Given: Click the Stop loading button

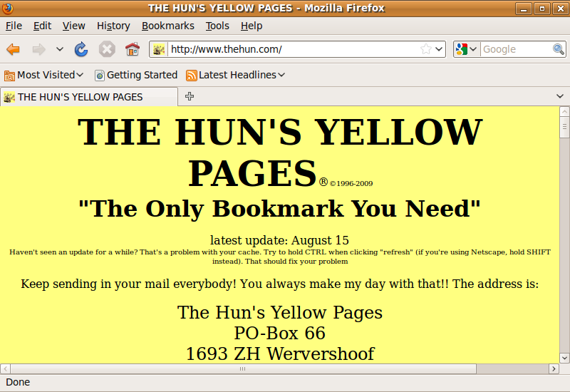Looking at the screenshot, I should [x=107, y=49].
